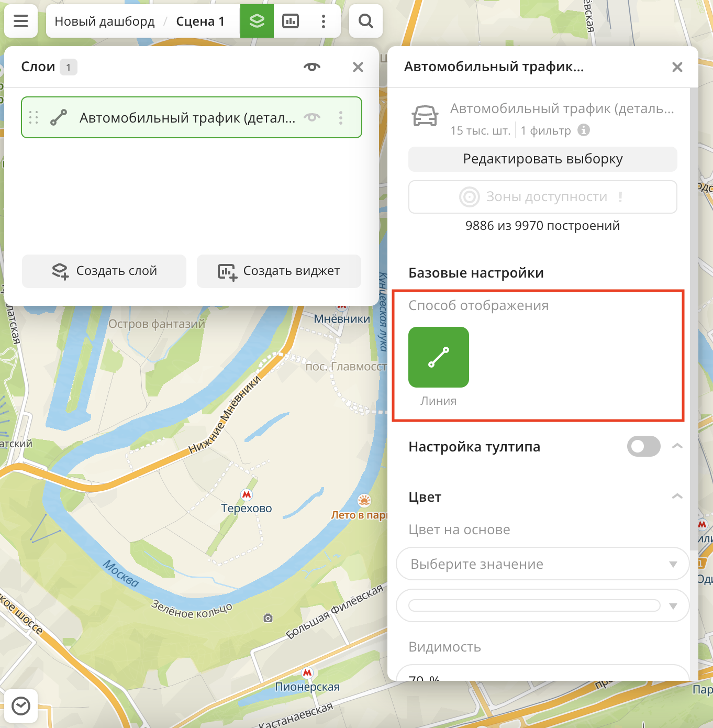Open the layer's three-dot options menu
The height and width of the screenshot is (728, 713).
coord(341,118)
